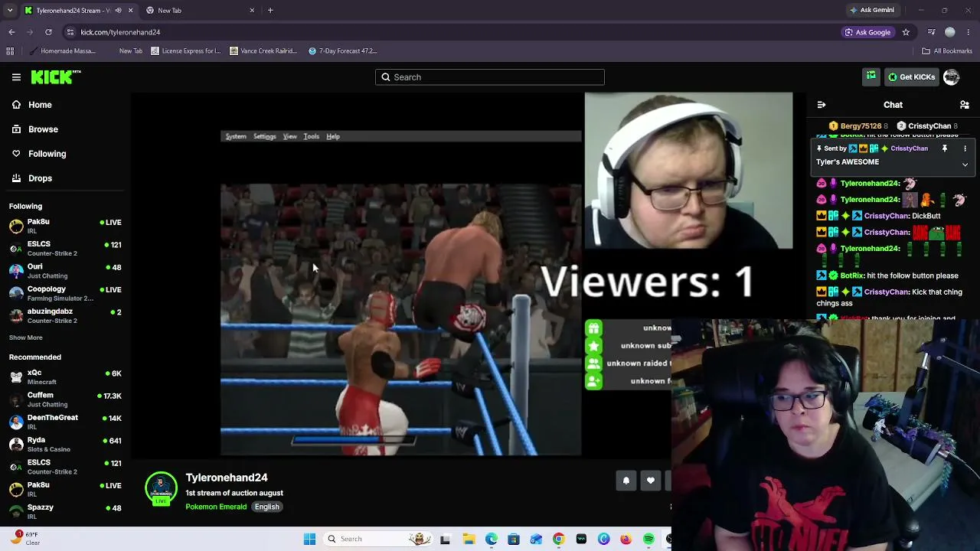Open a new browser tab
The image size is (980, 551).
click(270, 11)
